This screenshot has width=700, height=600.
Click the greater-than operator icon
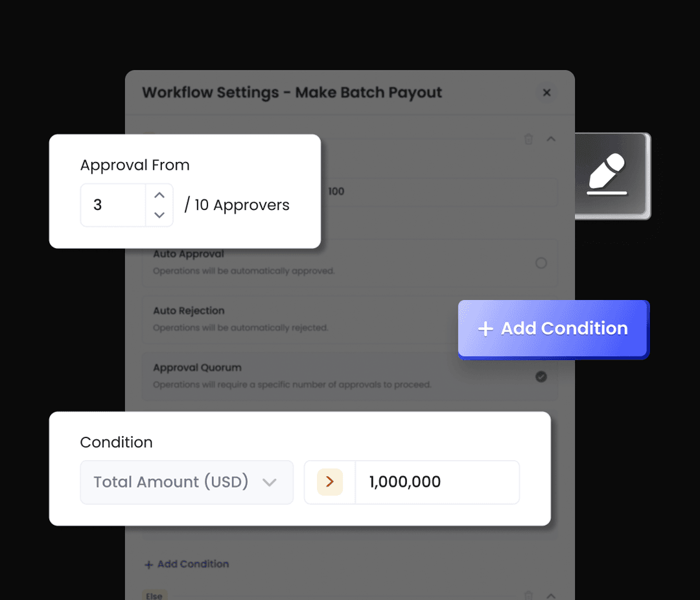point(330,482)
